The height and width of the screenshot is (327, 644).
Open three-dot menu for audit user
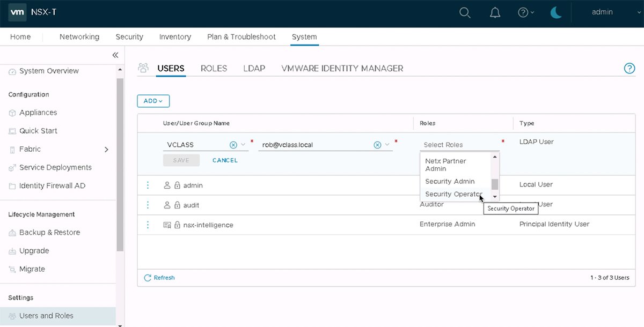[x=148, y=205]
